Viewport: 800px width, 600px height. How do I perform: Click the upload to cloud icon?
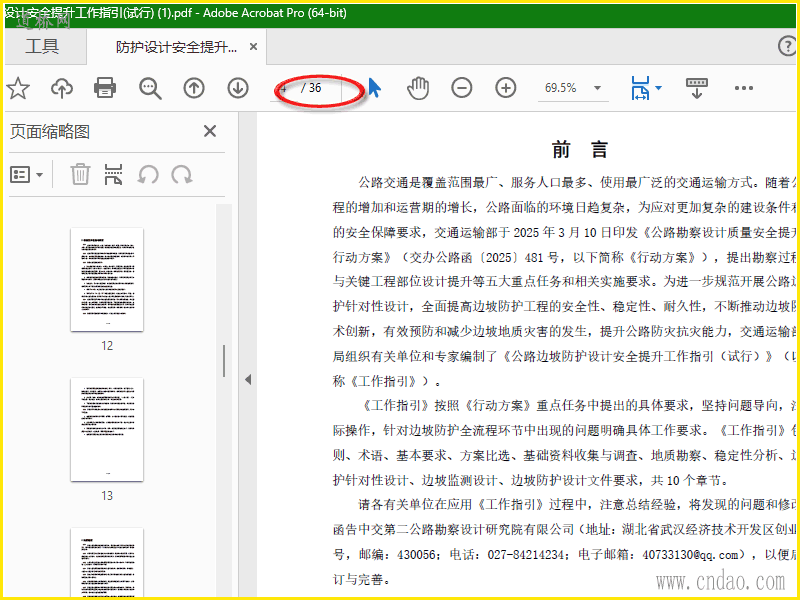(62, 88)
